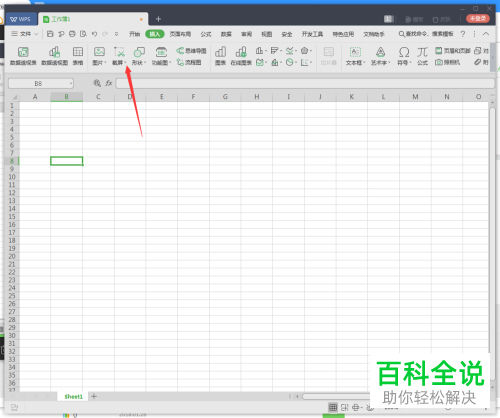Switch to the 开始 (Home) tab
The image size is (500, 418).
[x=134, y=34]
